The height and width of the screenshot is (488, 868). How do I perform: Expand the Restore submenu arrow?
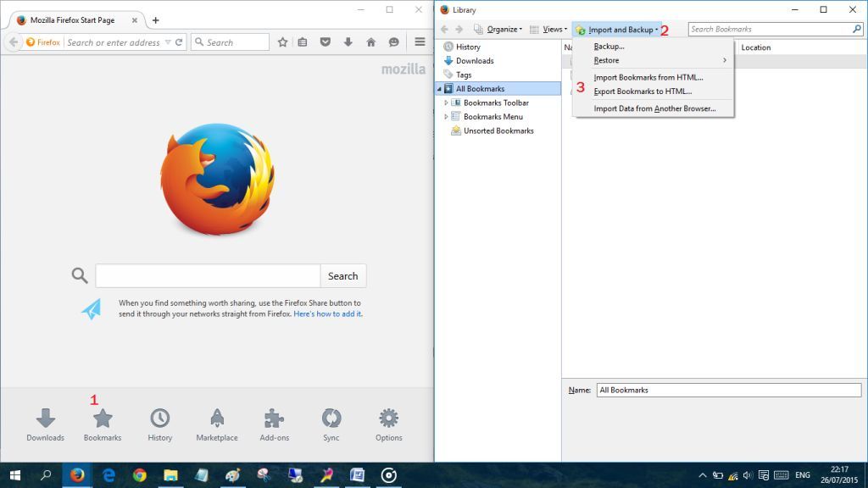pos(725,60)
